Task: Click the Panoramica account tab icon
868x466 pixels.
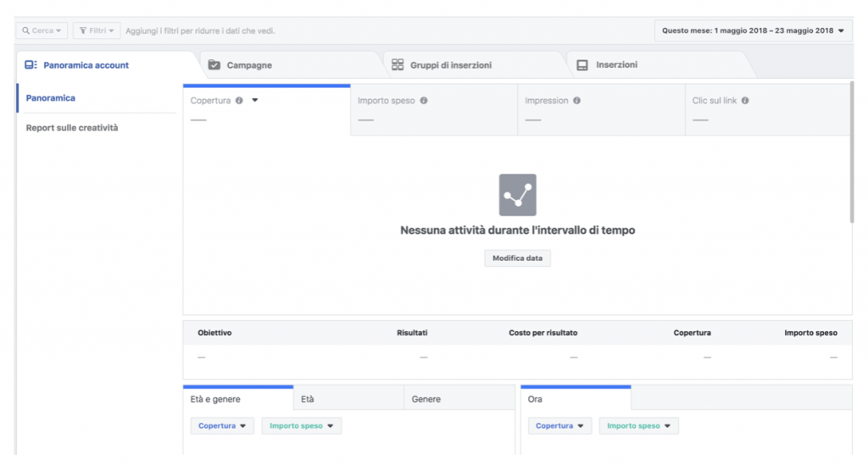Action: point(31,64)
